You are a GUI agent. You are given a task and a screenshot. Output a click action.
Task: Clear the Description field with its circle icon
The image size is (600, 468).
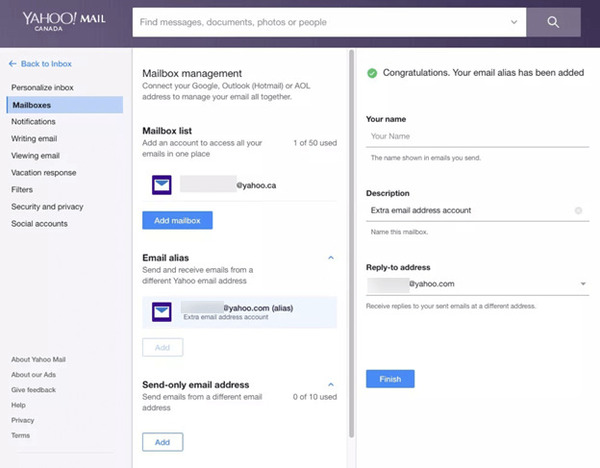(578, 210)
